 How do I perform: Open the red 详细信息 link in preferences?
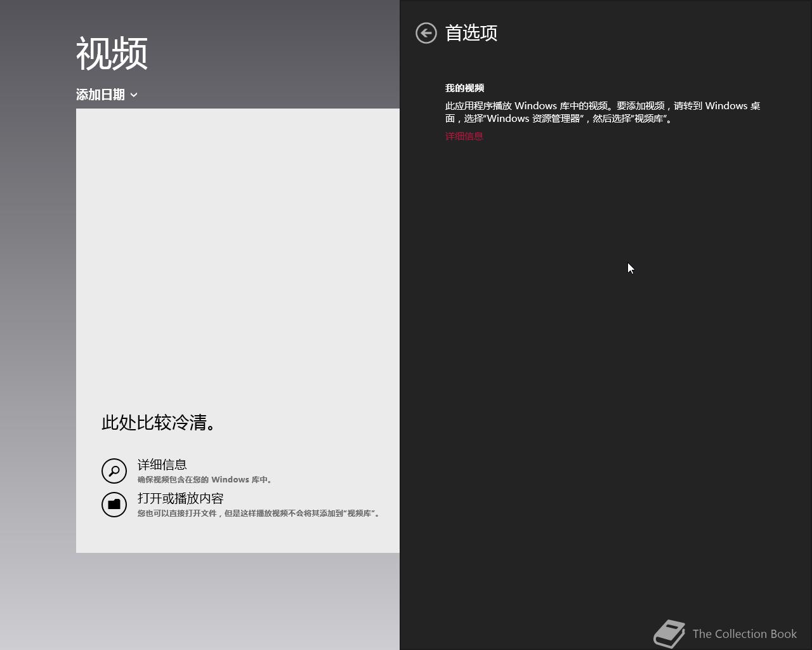point(464,136)
